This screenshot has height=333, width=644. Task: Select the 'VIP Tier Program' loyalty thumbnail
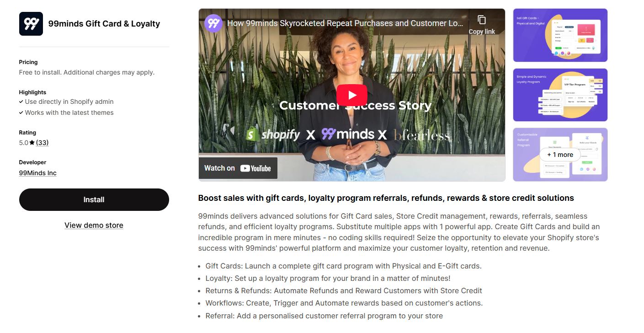[x=560, y=95]
